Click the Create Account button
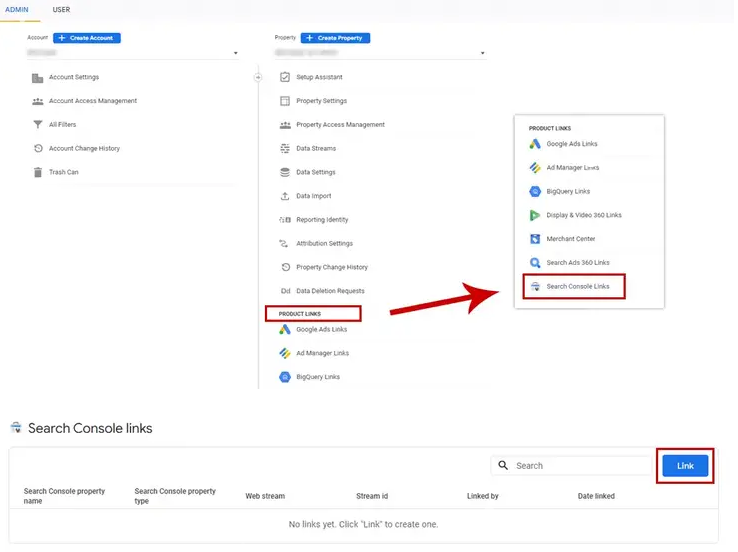The height and width of the screenshot is (552, 738). tap(87, 38)
